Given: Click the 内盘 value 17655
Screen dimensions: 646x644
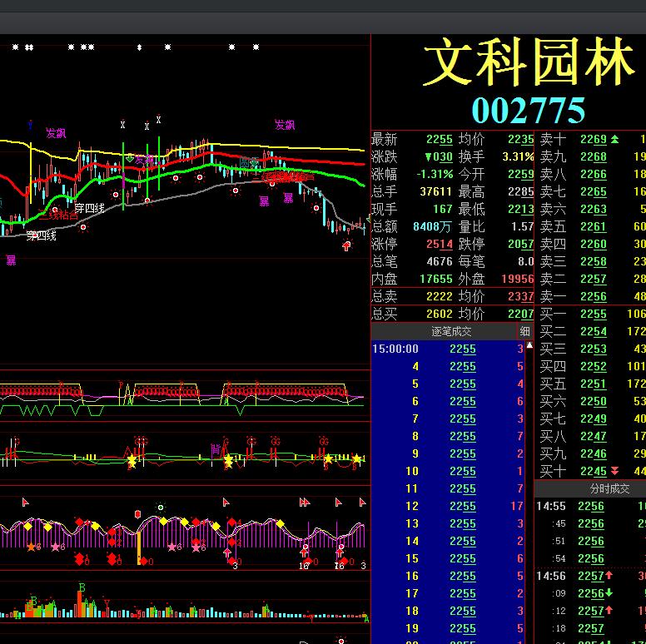Looking at the screenshot, I should tap(436, 279).
